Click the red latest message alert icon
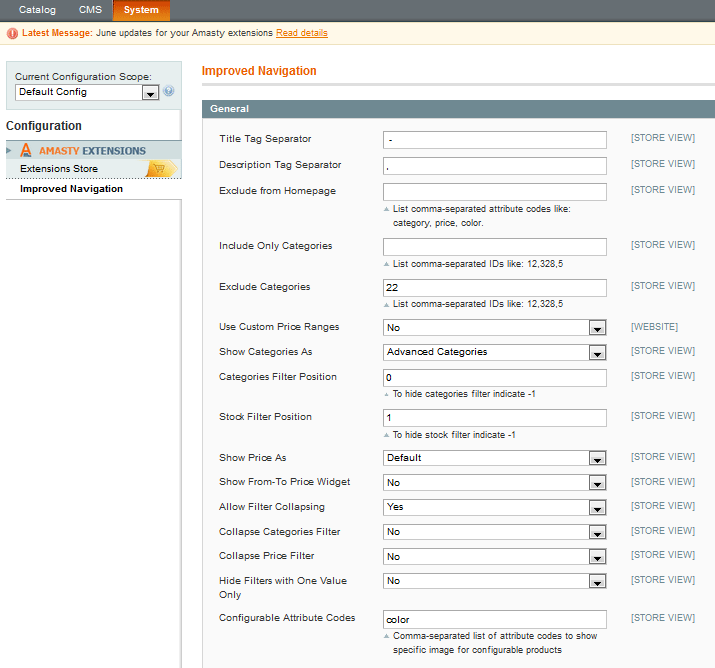The width and height of the screenshot is (715, 668). coord(12,33)
